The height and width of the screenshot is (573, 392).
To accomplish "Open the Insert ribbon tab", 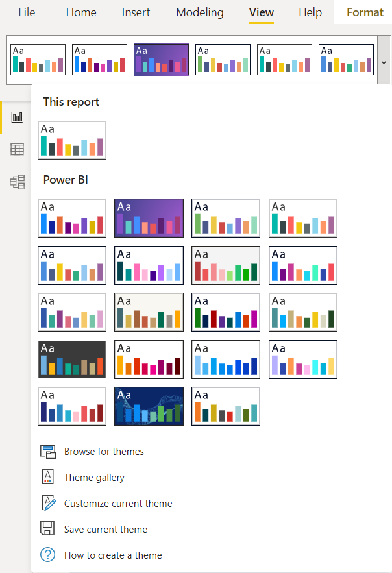I will 136,12.
